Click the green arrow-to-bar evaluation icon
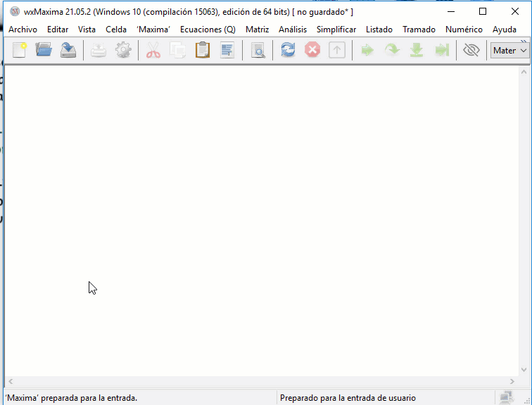 tap(442, 50)
